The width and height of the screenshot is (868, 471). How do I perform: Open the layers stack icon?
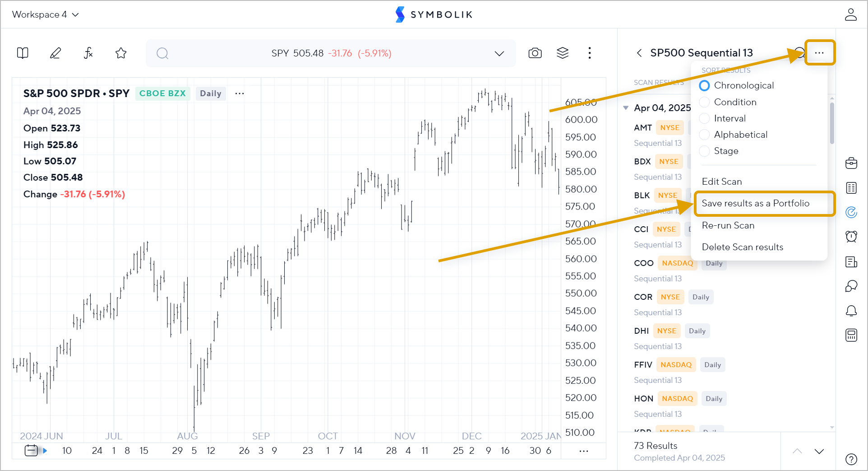tap(563, 53)
